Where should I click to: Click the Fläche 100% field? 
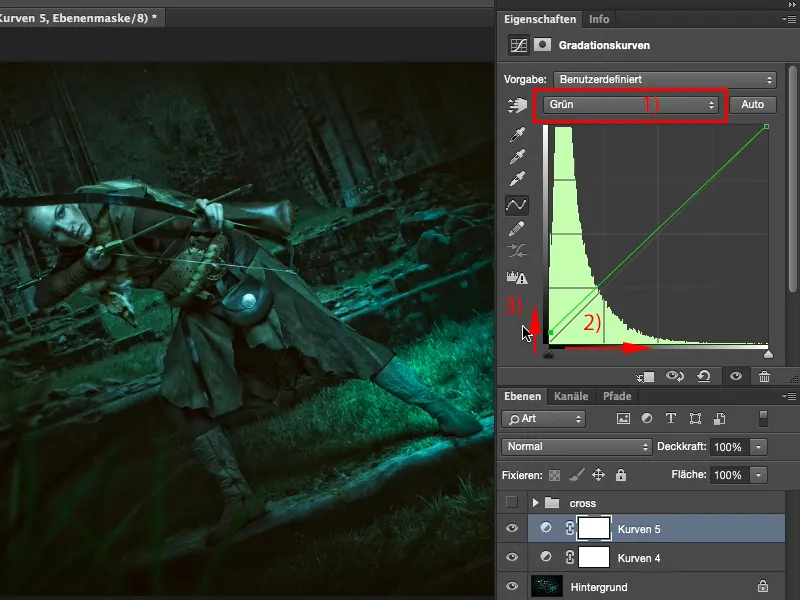(729, 475)
